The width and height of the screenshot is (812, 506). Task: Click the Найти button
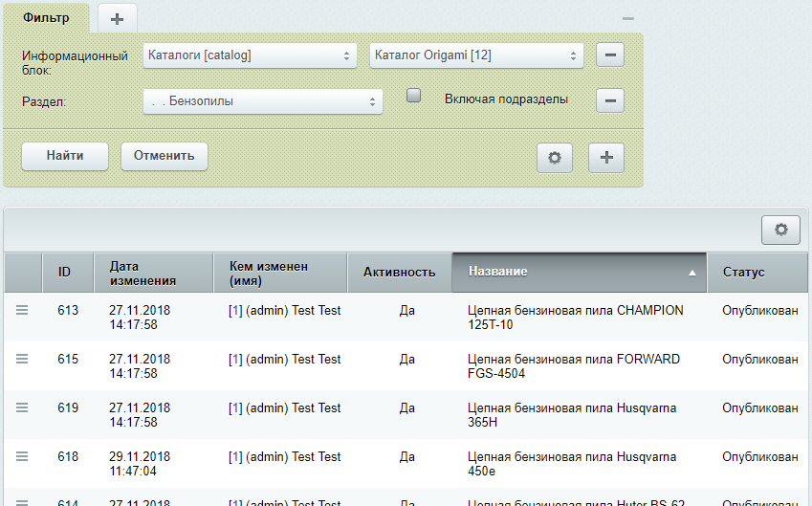click(65, 156)
